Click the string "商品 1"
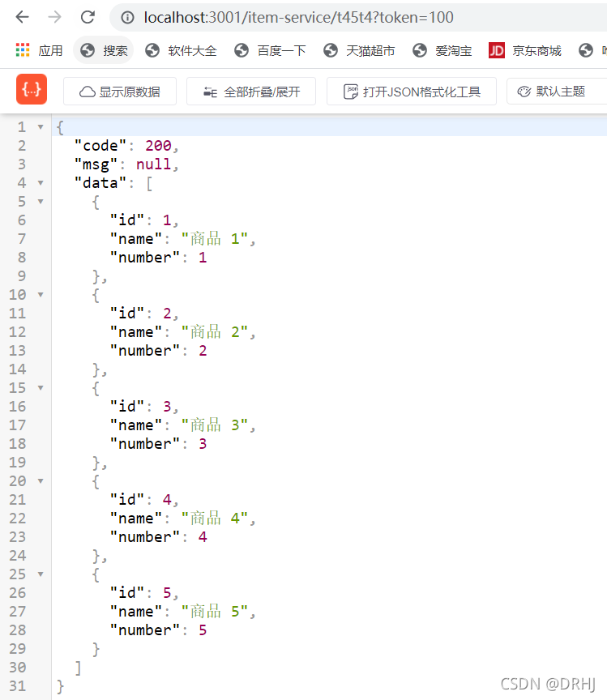The width and height of the screenshot is (607, 700). [215, 239]
